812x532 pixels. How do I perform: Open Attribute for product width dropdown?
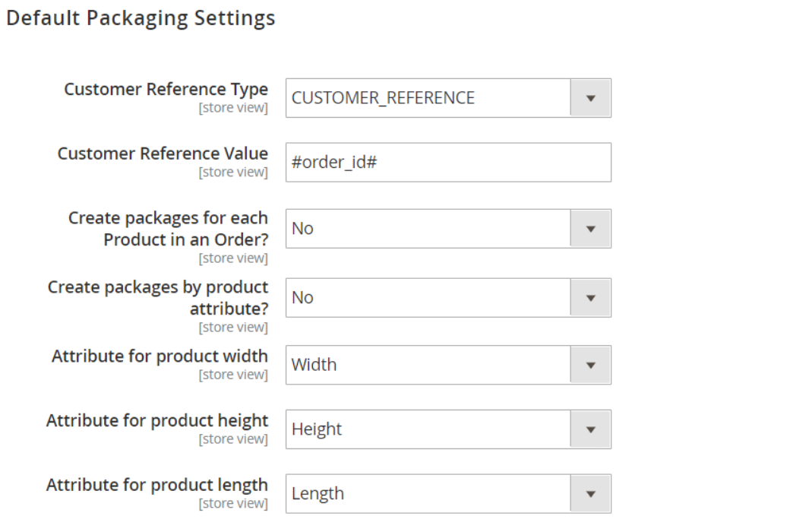click(x=448, y=365)
